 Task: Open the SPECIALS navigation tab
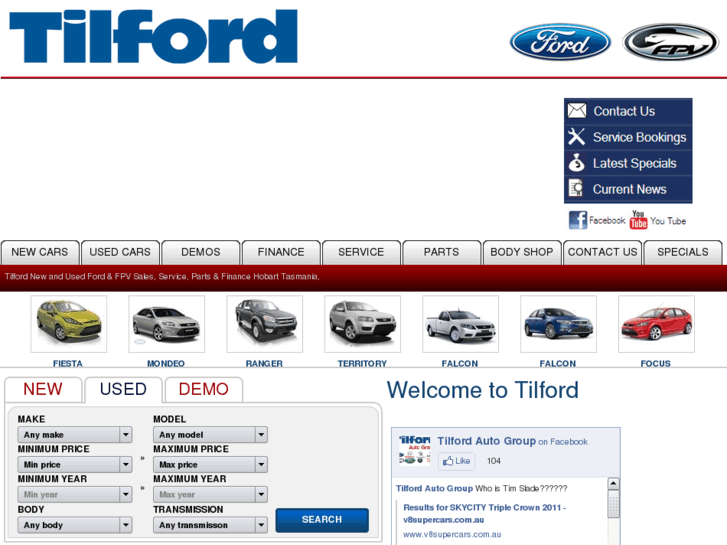point(683,252)
